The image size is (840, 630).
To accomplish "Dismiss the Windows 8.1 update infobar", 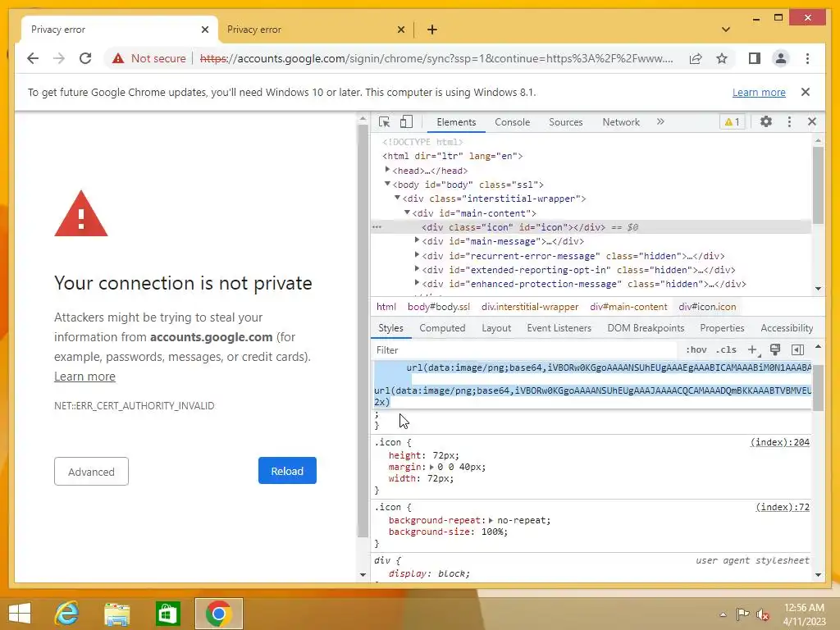I will click(806, 92).
